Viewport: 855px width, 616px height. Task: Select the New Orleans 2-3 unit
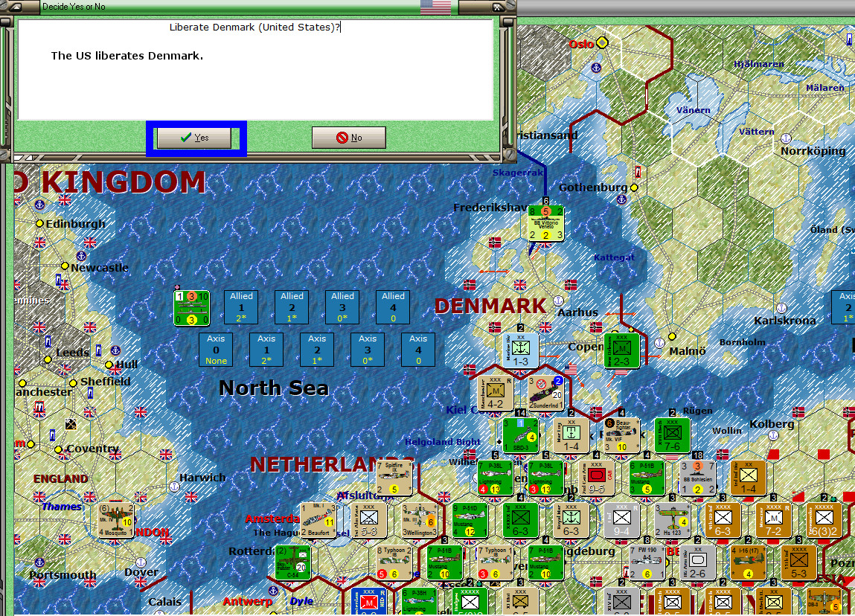(x=621, y=350)
